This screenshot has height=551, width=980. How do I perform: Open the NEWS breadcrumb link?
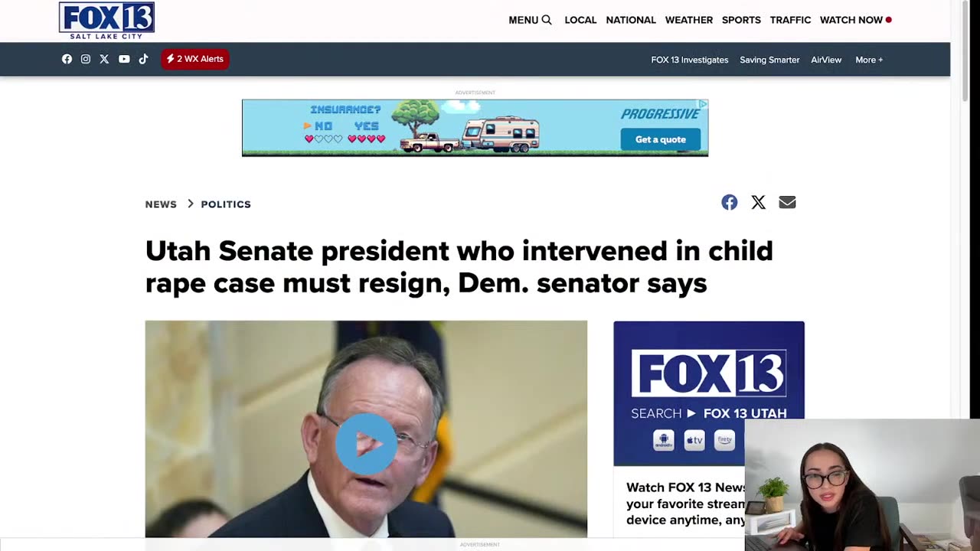click(161, 204)
